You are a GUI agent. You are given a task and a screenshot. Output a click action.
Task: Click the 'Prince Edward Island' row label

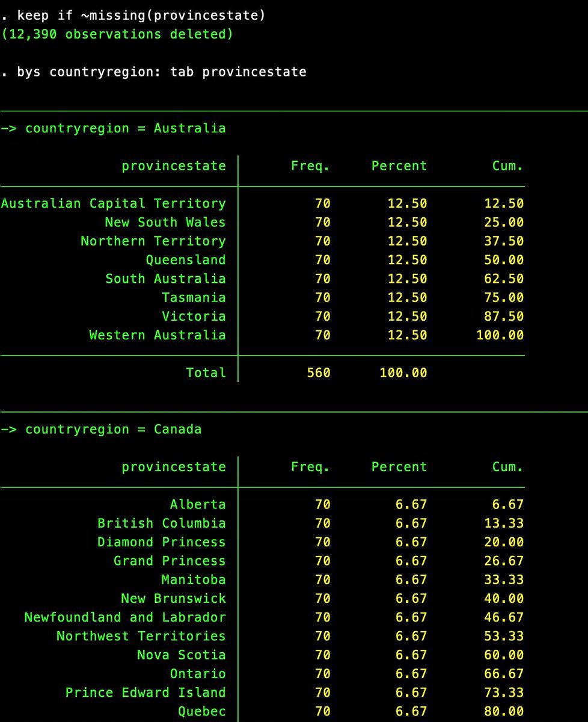pyautogui.click(x=145, y=693)
